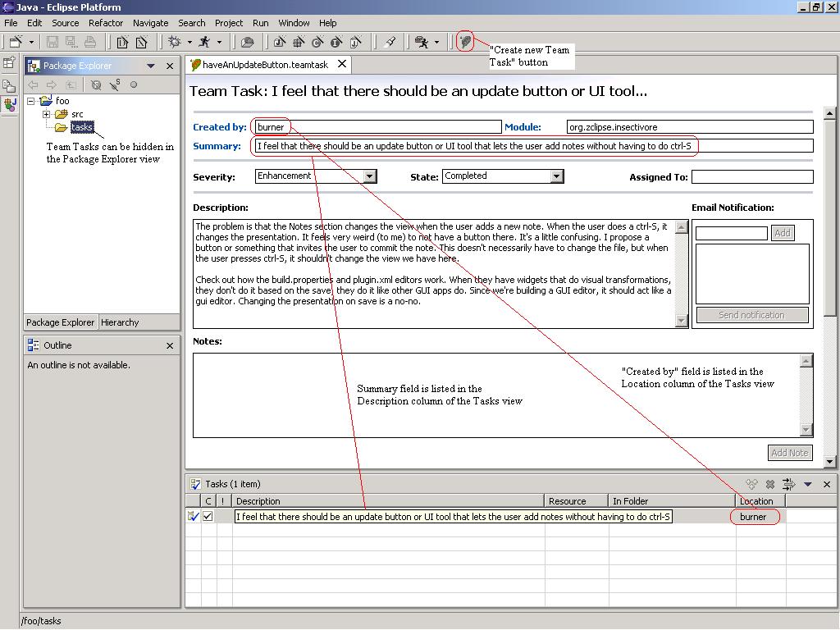Click the Module input field
840x630 pixels.
click(x=690, y=127)
